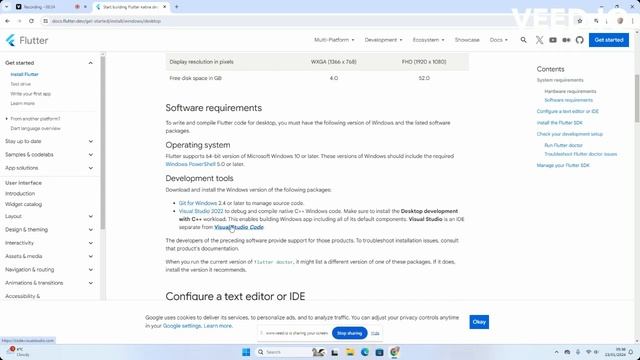Viewport: 640px width, 360px height.
Task: Open the Docs dropdown menu
Action: tap(499, 40)
